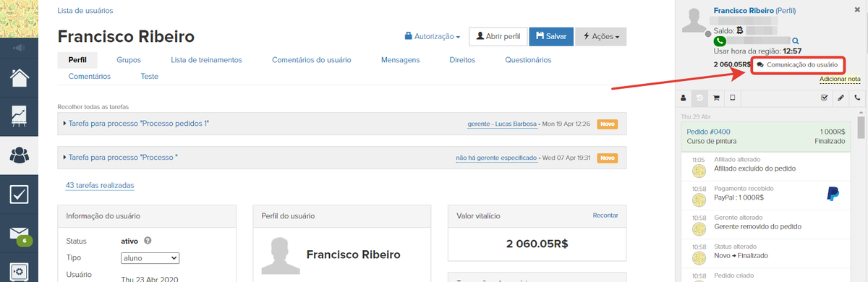Show the shopping cart icon in the side panel
The width and height of the screenshot is (868, 282).
pos(717,98)
